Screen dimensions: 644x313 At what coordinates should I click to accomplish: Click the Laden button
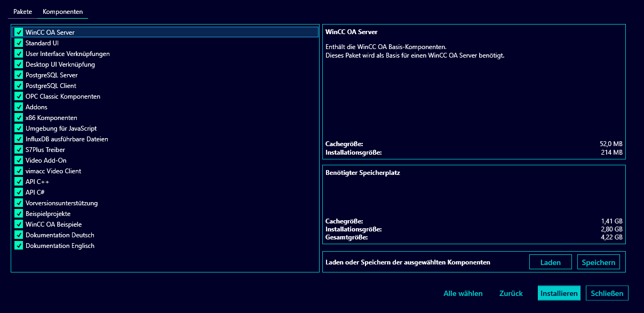pos(550,262)
